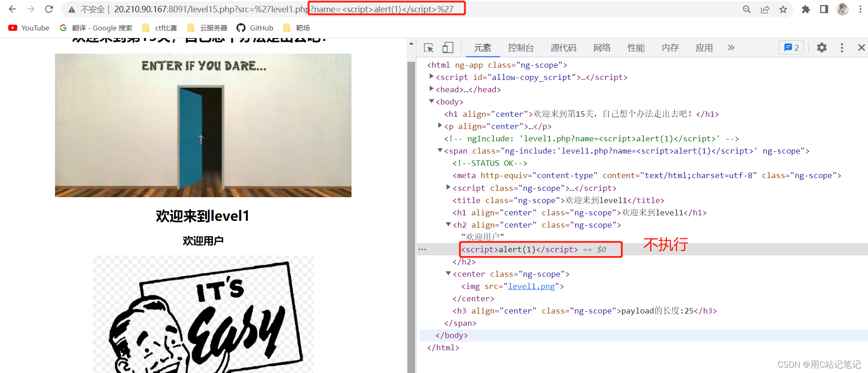The height and width of the screenshot is (373, 868).
Task: Open GitHub bookmark
Action: coord(255,28)
